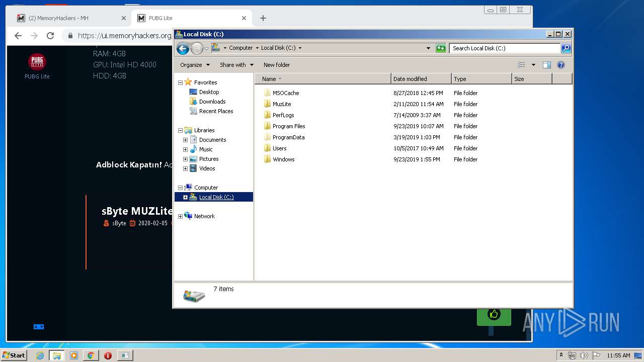This screenshot has height=362, width=644.
Task: Open Explorer Help question mark icon
Action: click(561, 65)
